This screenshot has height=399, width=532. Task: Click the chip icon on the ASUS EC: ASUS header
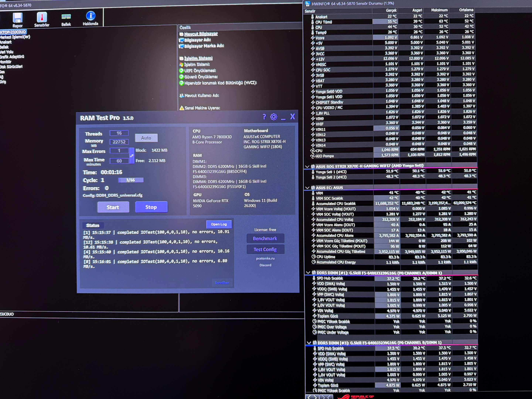(313, 188)
